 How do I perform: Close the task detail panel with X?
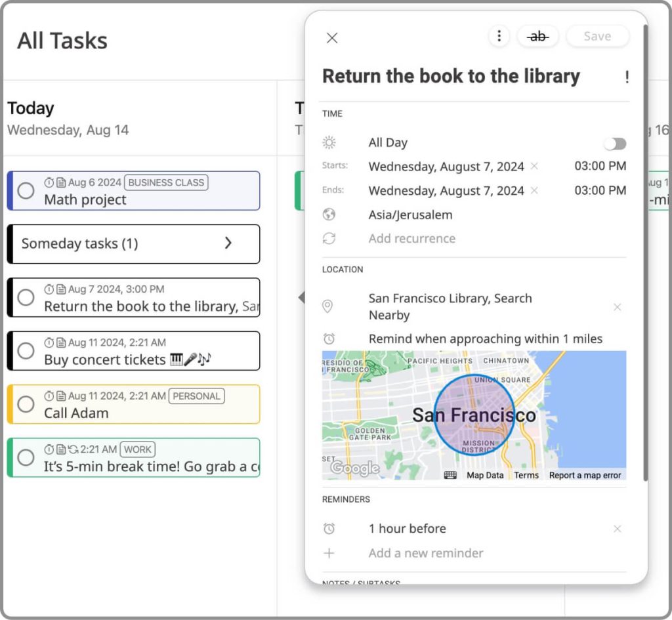tap(331, 37)
